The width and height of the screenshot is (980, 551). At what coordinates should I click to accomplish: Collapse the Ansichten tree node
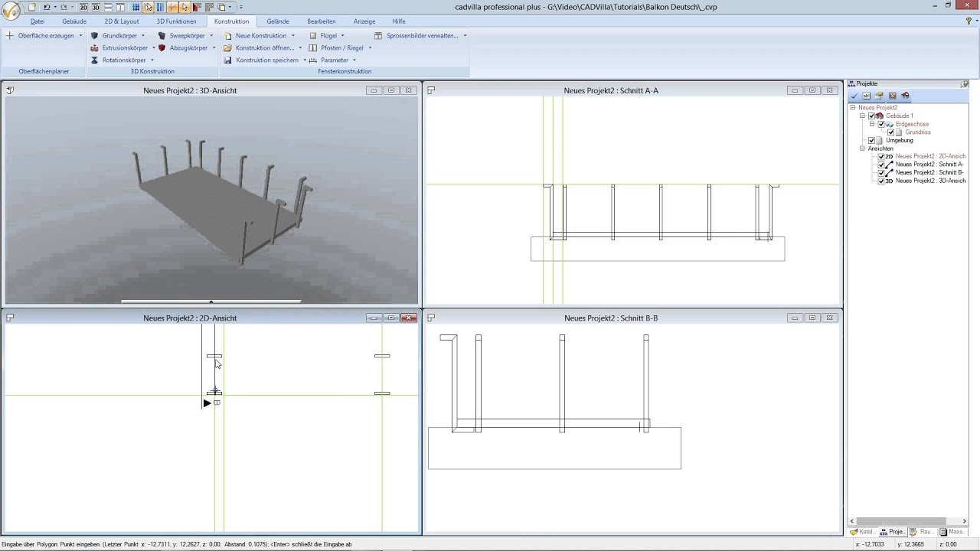[862, 148]
